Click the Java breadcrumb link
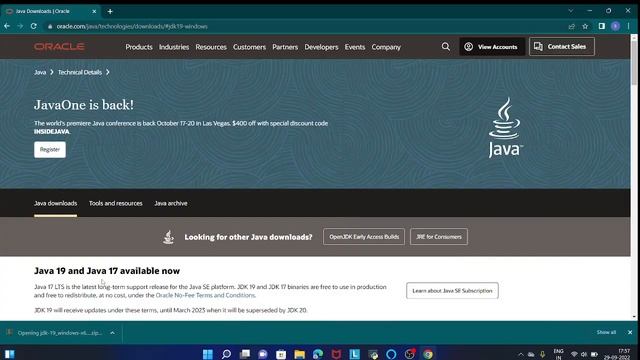The width and height of the screenshot is (640, 360). click(40, 72)
